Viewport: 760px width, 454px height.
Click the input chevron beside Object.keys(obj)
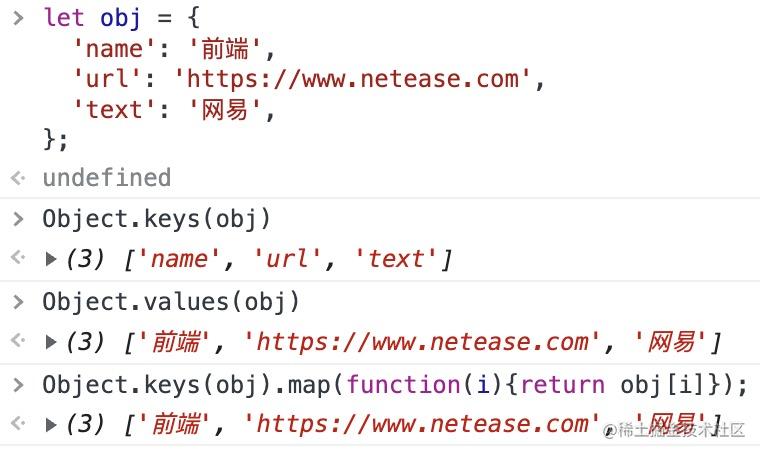click(18, 219)
